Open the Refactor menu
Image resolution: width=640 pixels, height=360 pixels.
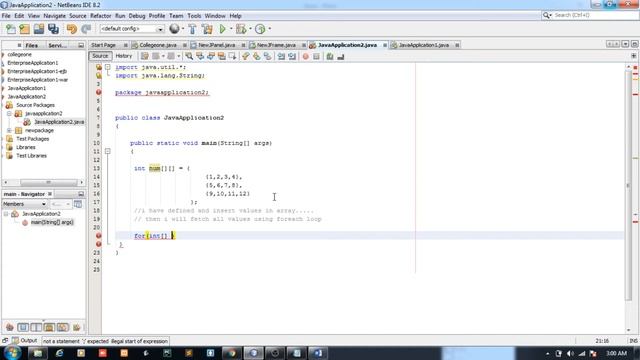100,16
